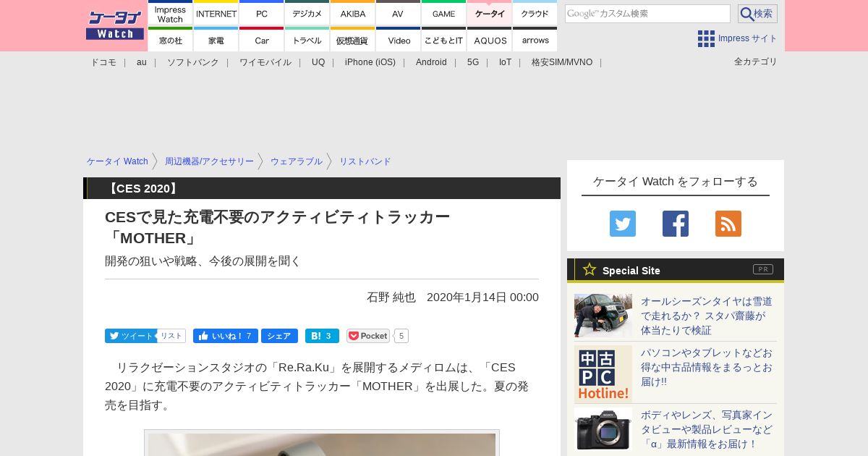Switch to the デジカメ Watch tab
The width and height of the screenshot is (868, 456).
(307, 13)
